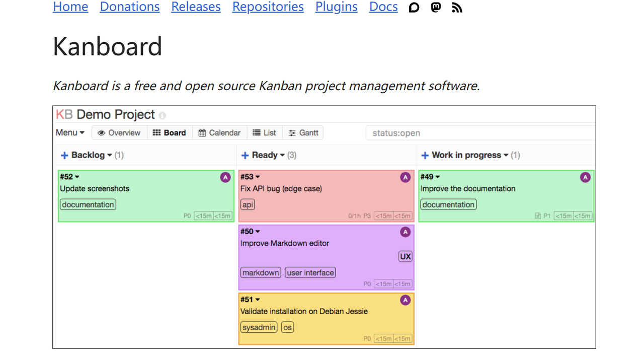Go to the Donations link
This screenshot has height=356, width=644.
click(130, 7)
